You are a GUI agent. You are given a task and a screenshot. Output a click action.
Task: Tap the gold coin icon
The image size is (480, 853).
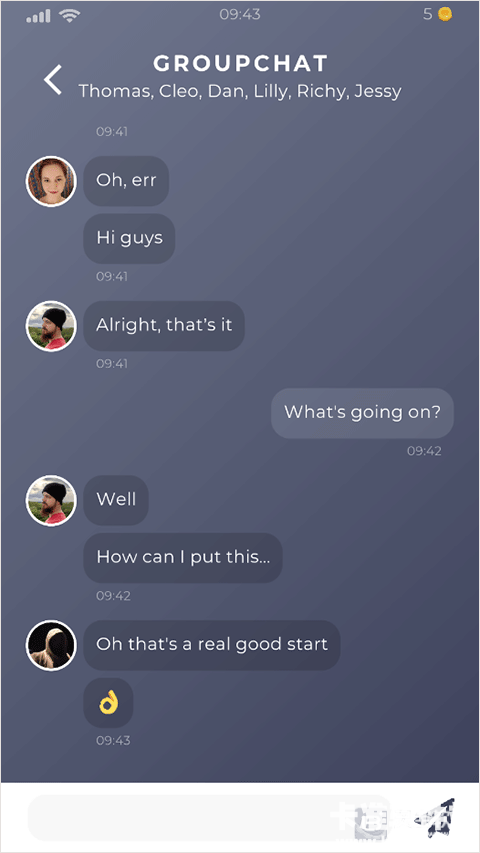pos(445,15)
